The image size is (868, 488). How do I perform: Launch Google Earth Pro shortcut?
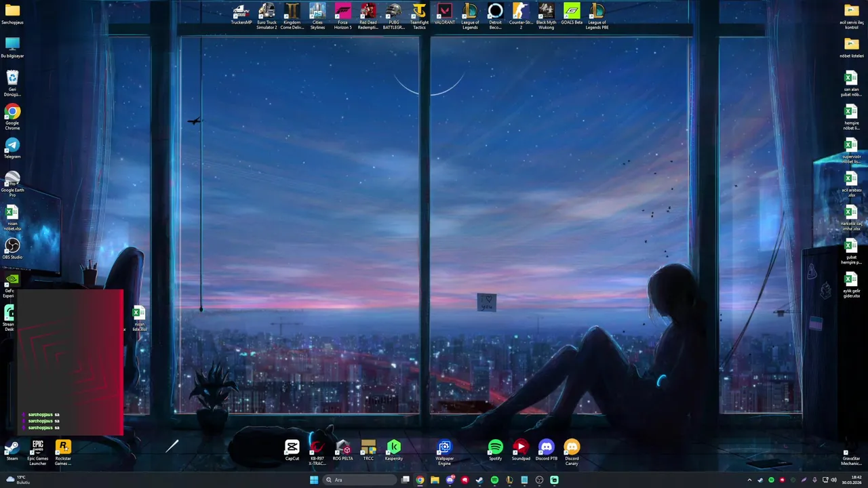pos(12,184)
